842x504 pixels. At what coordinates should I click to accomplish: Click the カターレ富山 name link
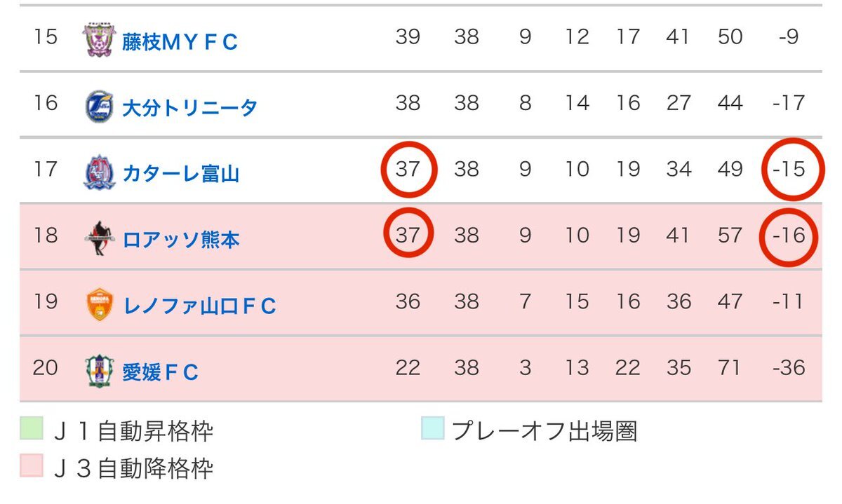click(x=180, y=173)
